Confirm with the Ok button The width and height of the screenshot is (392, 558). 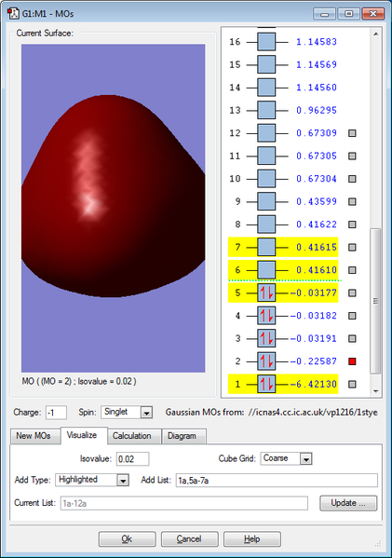[x=127, y=539]
